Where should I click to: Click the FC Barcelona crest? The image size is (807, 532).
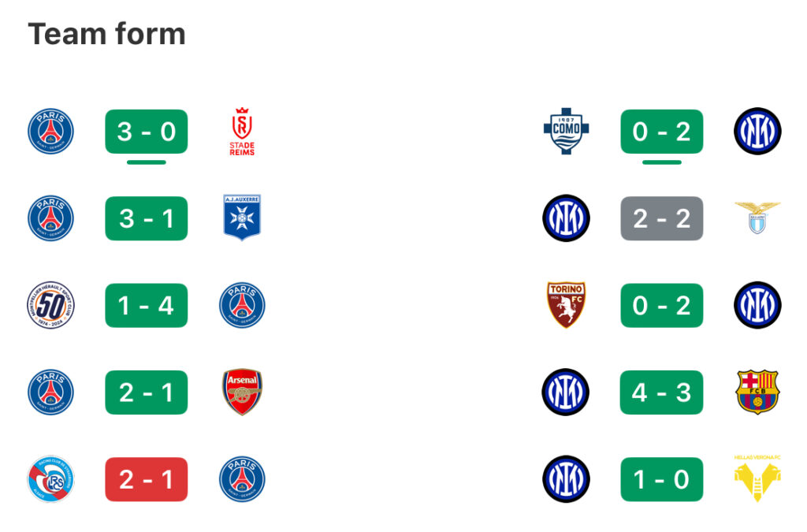(x=757, y=392)
